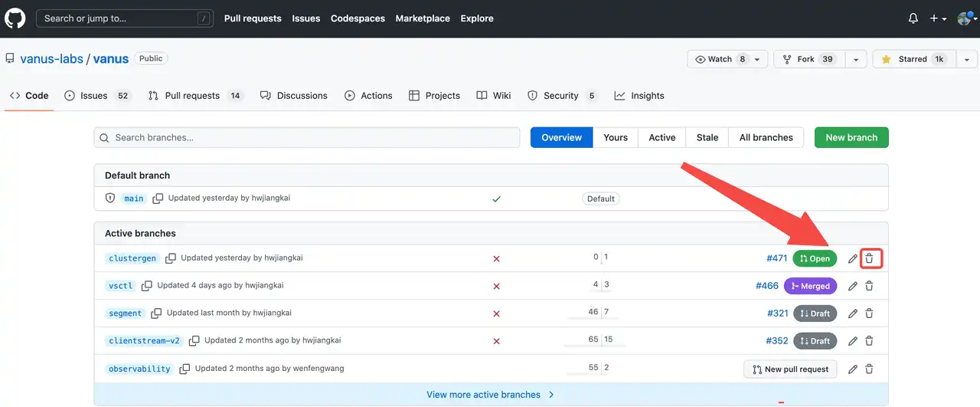Select the Stale branches filter
Screen dimensions: 980x407
click(x=707, y=137)
